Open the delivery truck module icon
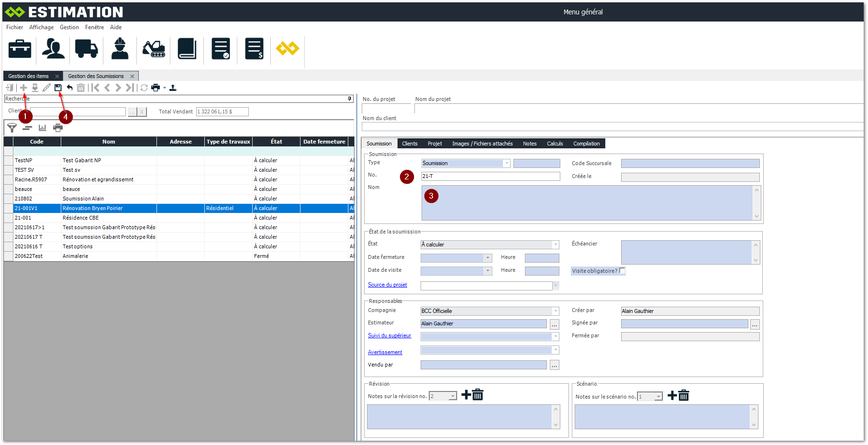Screen dimensions: 868x445 tap(87, 49)
